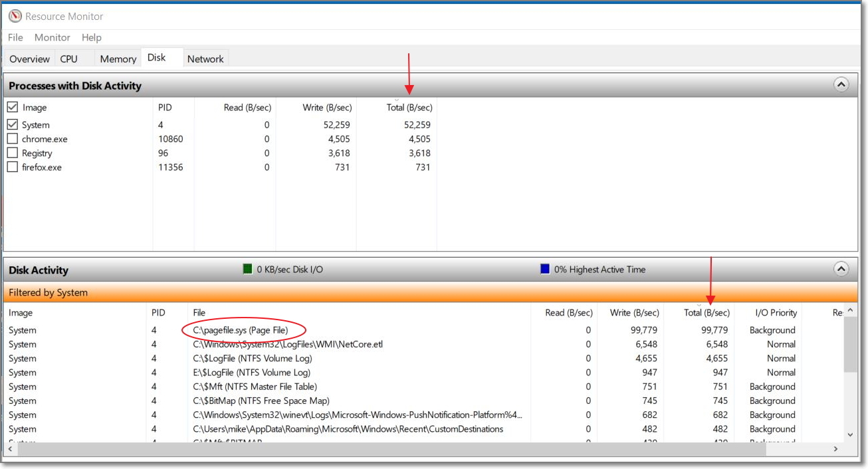This screenshot has width=868, height=469.
Task: Click the horizontal scrollbar left arrow
Action: 10,449
